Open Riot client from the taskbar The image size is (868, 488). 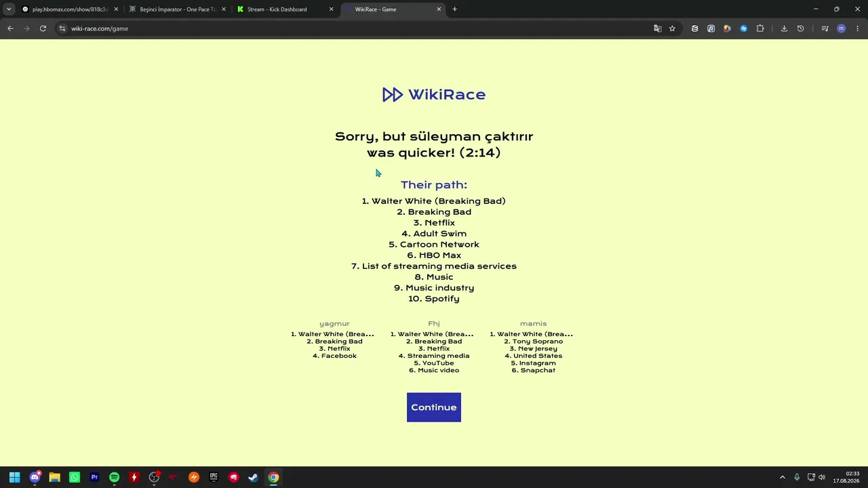click(x=233, y=477)
